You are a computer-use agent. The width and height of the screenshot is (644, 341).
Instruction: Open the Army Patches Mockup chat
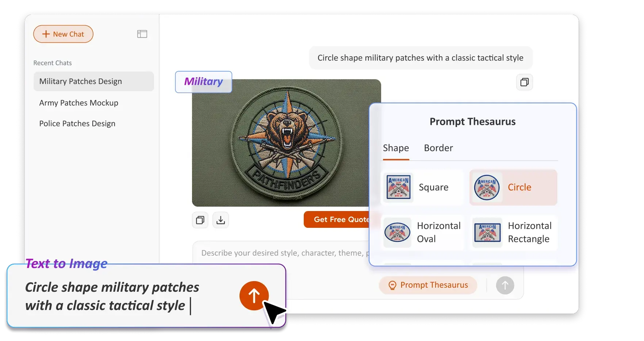click(78, 103)
